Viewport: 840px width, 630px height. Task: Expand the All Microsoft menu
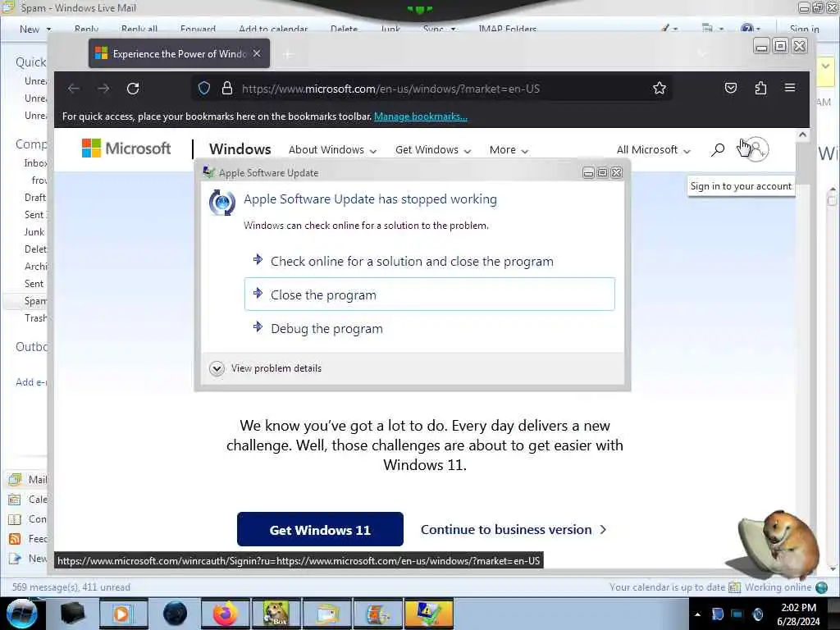tap(654, 150)
